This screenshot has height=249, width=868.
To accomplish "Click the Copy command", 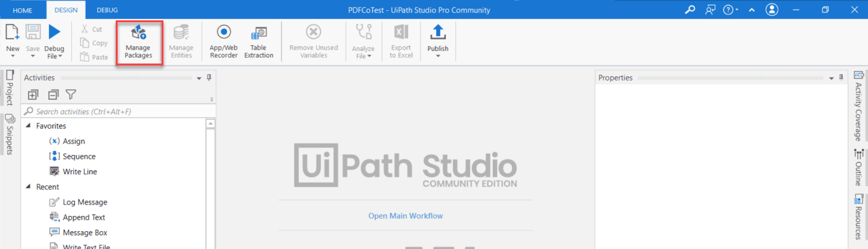I will tap(93, 43).
